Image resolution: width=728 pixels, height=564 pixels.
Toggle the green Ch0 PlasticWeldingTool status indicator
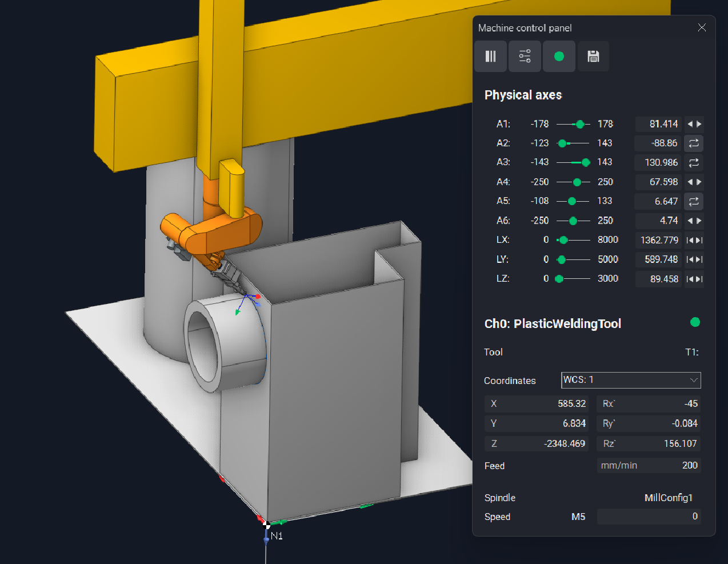(x=695, y=322)
